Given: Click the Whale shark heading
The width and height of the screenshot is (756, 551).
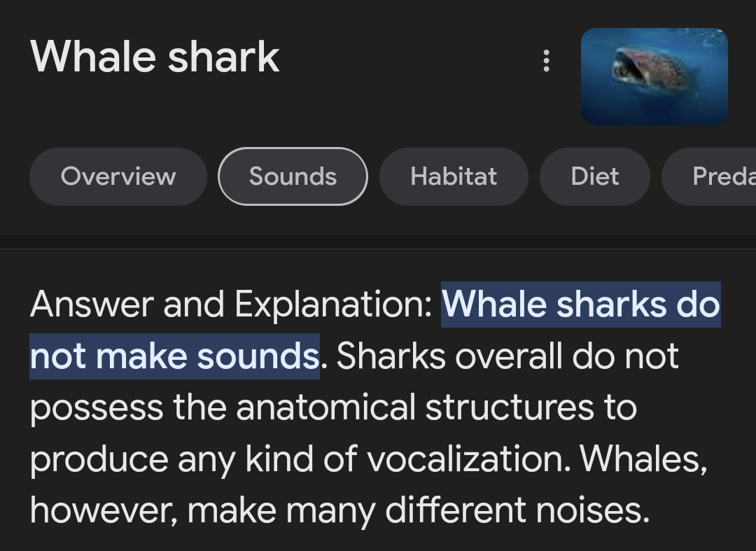Looking at the screenshot, I should tap(155, 57).
